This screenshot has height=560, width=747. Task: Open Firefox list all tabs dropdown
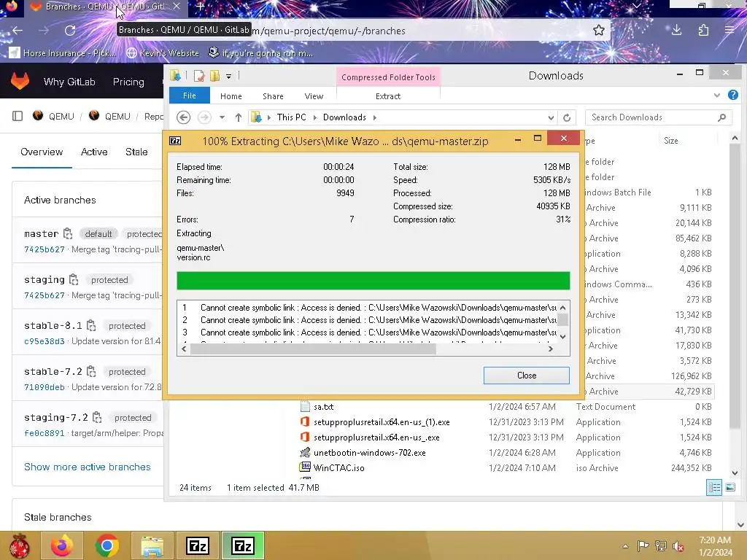[x=636, y=6]
